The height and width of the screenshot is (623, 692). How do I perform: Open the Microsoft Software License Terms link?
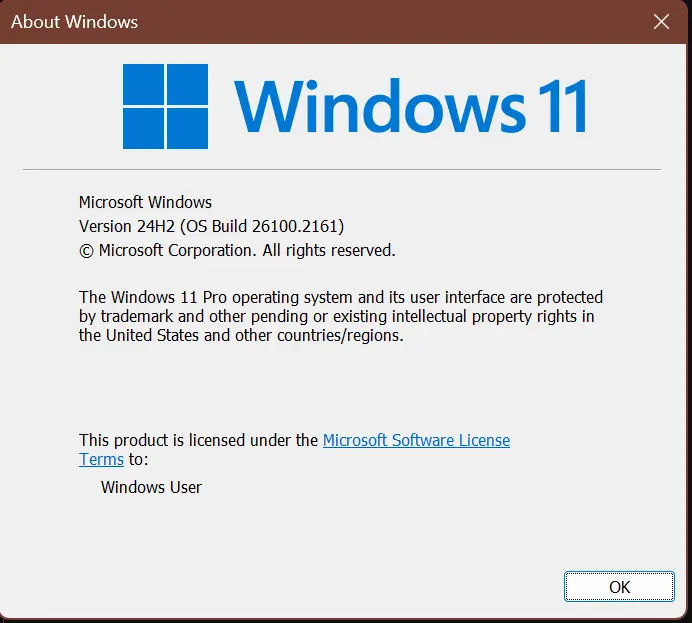416,440
